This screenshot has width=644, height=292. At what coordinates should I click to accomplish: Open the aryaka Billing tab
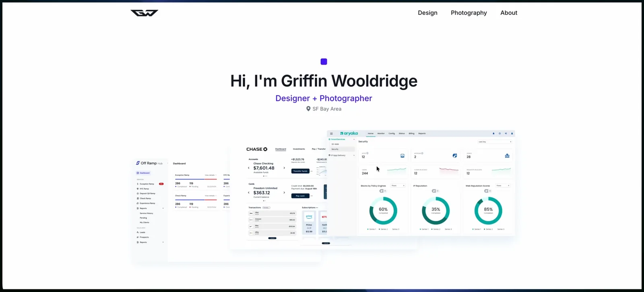[411, 134]
